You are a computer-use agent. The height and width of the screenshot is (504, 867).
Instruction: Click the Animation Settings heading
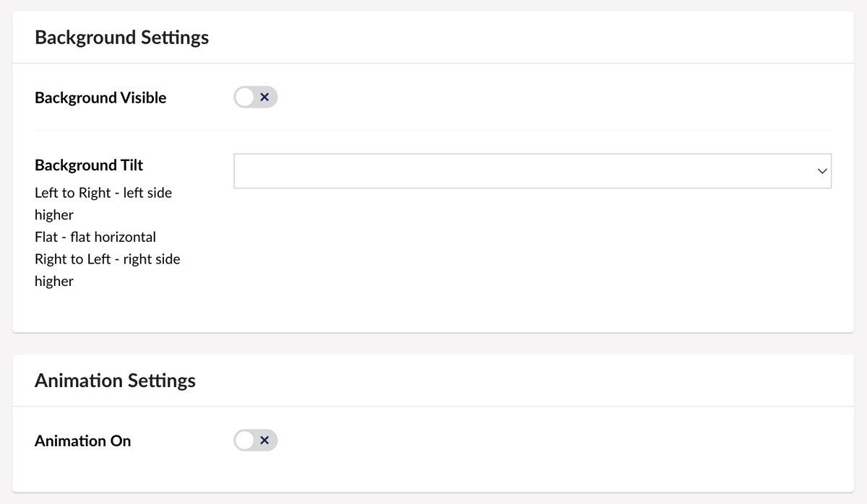[x=115, y=381]
